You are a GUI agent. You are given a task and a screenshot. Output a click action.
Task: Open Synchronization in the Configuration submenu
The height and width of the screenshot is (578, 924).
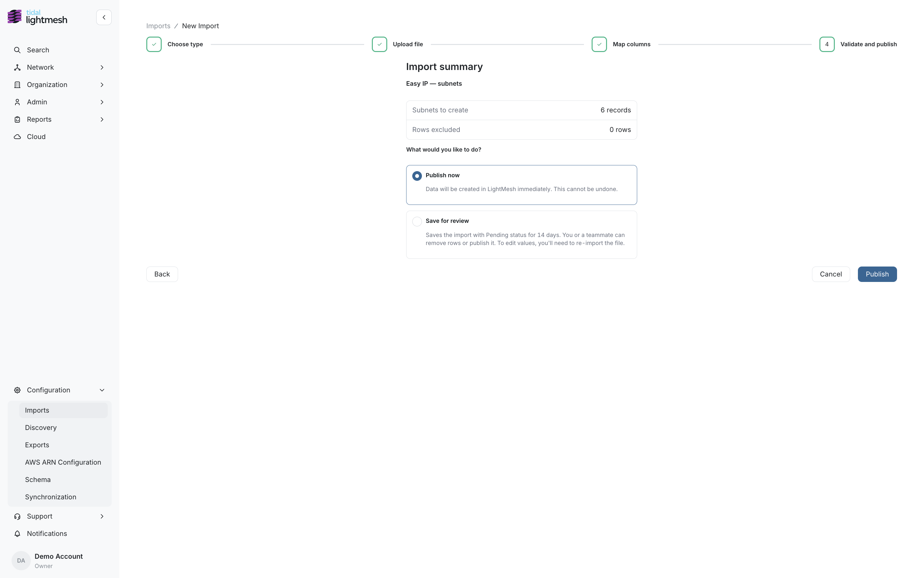pyautogui.click(x=64, y=497)
